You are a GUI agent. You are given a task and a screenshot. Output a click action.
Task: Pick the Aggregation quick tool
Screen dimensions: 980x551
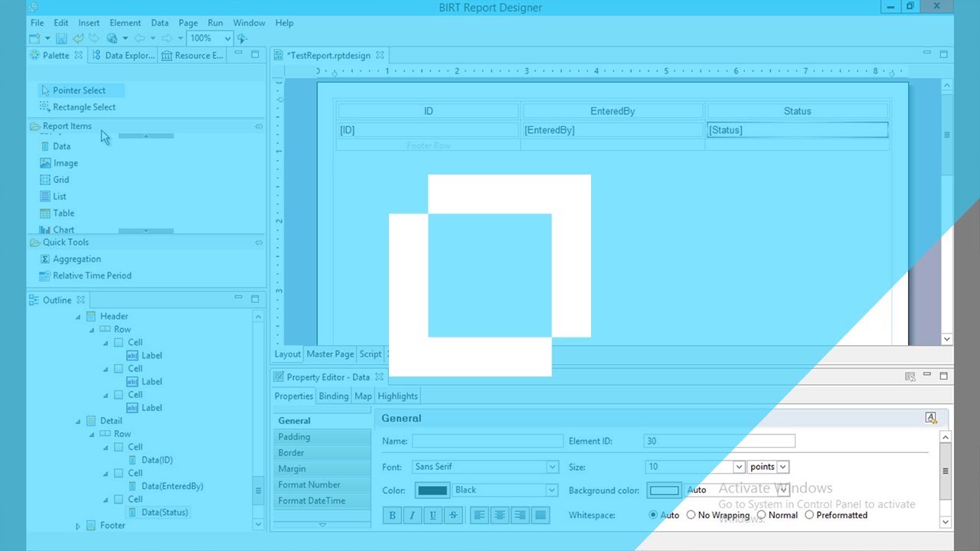click(x=70, y=259)
